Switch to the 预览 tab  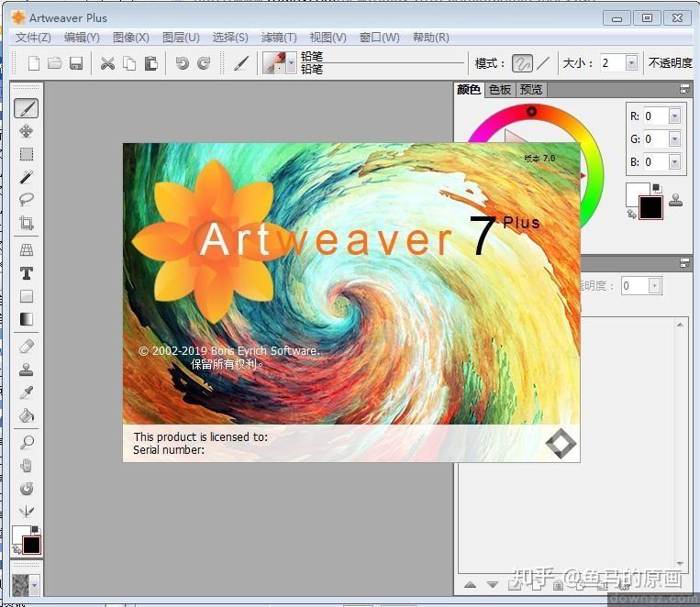(x=531, y=90)
